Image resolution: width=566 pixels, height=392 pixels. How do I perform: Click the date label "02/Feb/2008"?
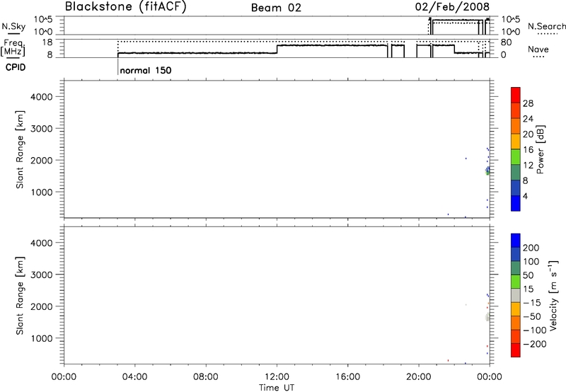tap(452, 6)
